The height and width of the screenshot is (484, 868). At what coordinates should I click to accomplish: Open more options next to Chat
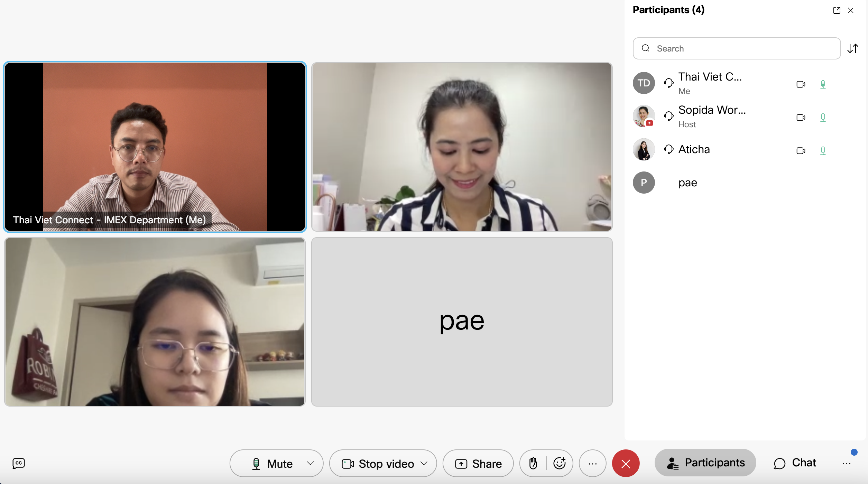pyautogui.click(x=846, y=464)
